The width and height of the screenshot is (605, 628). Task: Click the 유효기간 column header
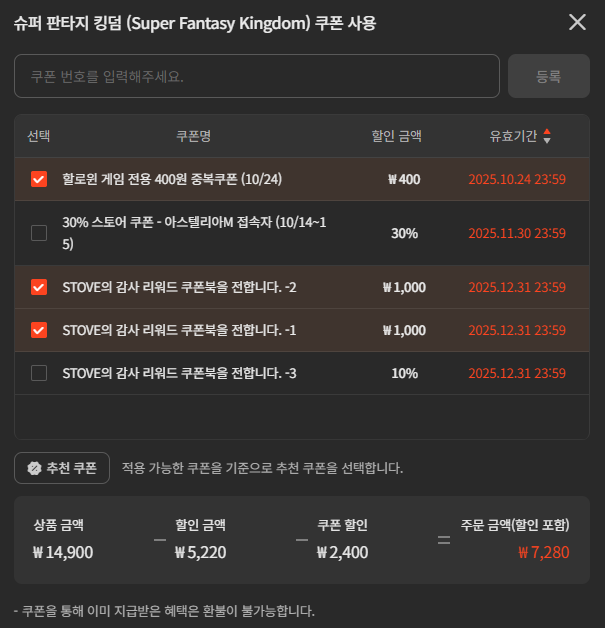(x=513, y=136)
